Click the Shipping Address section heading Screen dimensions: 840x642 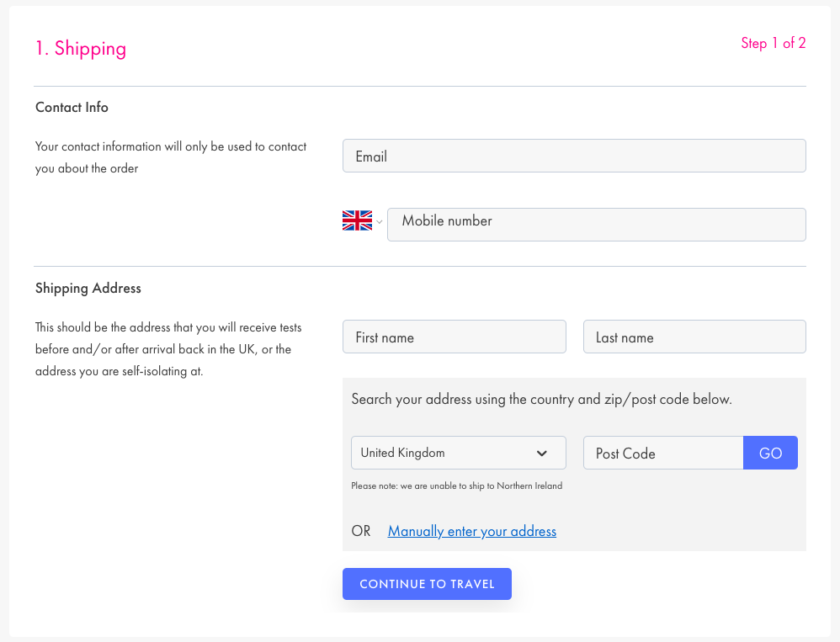pyautogui.click(x=88, y=289)
